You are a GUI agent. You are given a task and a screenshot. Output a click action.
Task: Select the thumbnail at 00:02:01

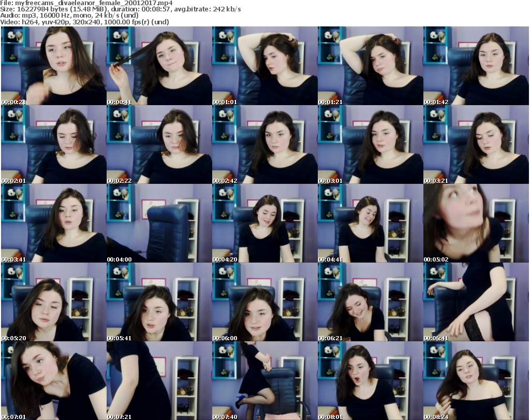pyautogui.click(x=53, y=145)
